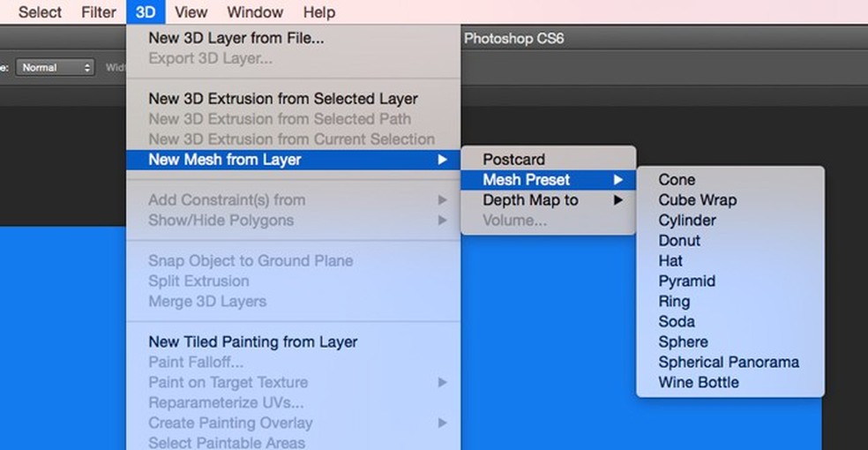The image size is (868, 450).
Task: Choose Spherical Panorama preset
Action: (729, 363)
